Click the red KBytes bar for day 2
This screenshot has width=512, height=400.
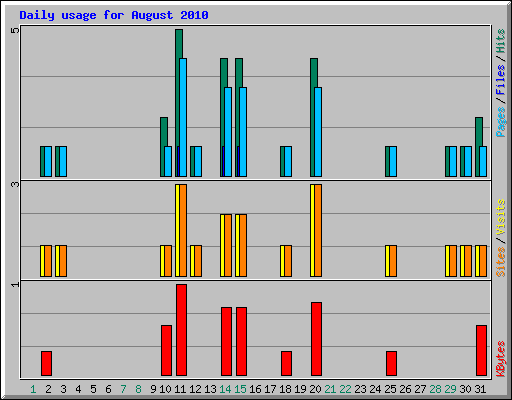click(46, 363)
